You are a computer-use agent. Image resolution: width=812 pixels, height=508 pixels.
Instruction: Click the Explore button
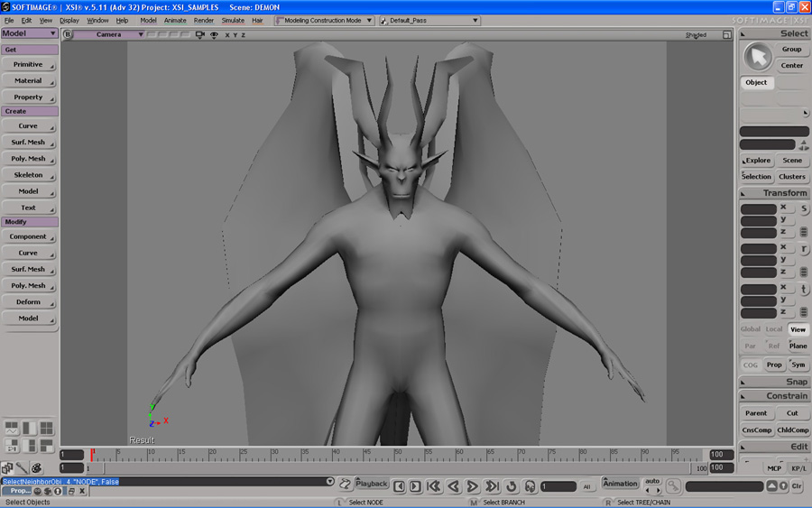click(757, 161)
